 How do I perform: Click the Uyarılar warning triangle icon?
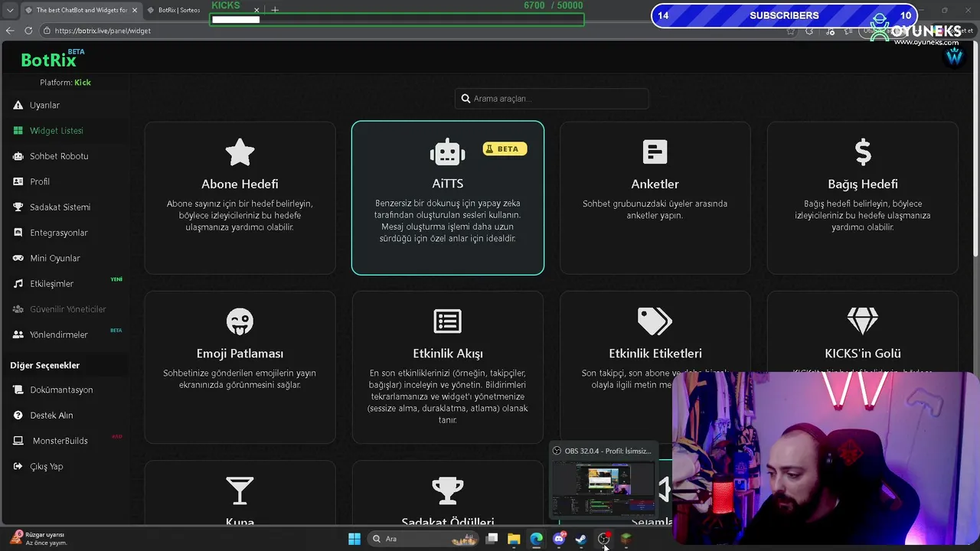point(18,105)
